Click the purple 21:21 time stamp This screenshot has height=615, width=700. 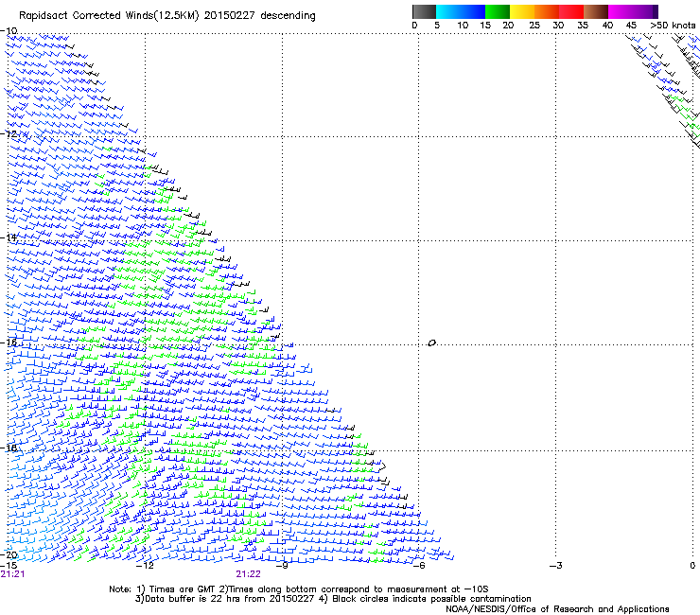coord(12,574)
